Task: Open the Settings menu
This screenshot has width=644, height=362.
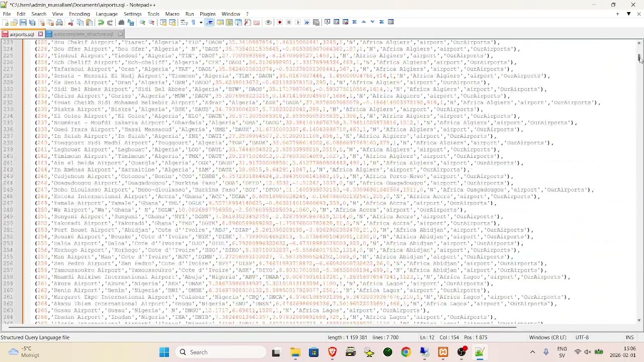Action: (x=132, y=14)
